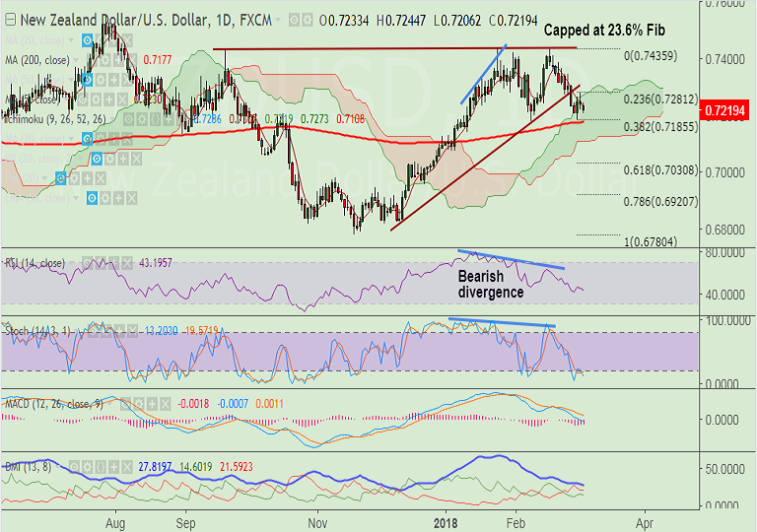Screen dimensions: 757x532
Task: Toggle RSI (14, close) visibility eye
Action: (88, 263)
